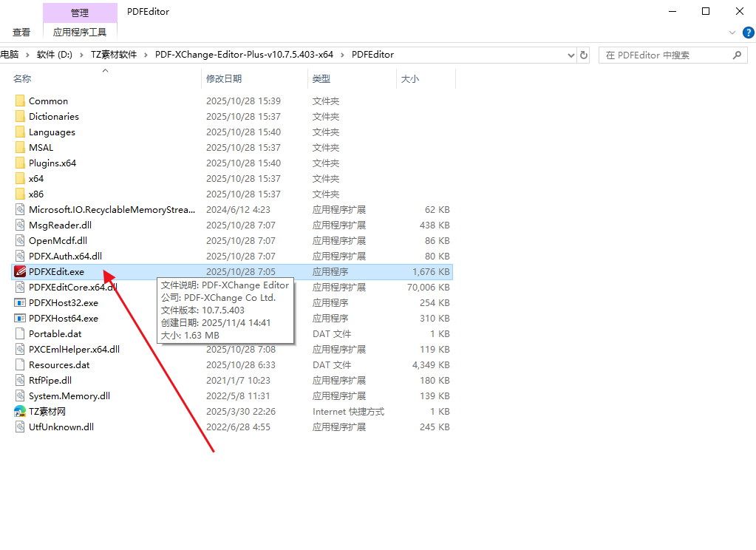Select the Languages folder name
This screenshot has width=756, height=550.
(x=52, y=132)
